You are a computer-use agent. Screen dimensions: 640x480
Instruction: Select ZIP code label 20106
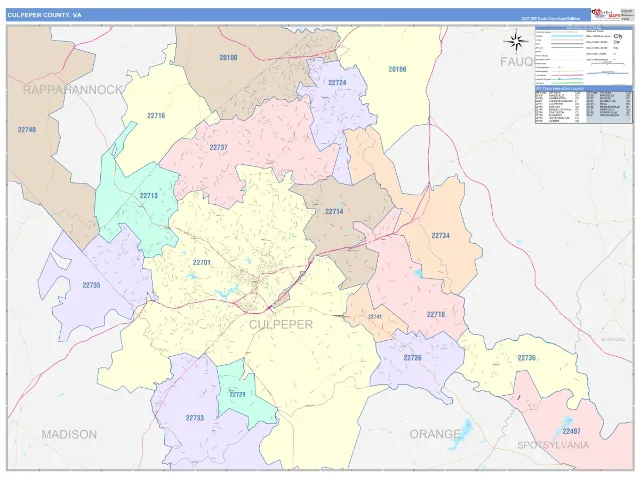[228, 58]
